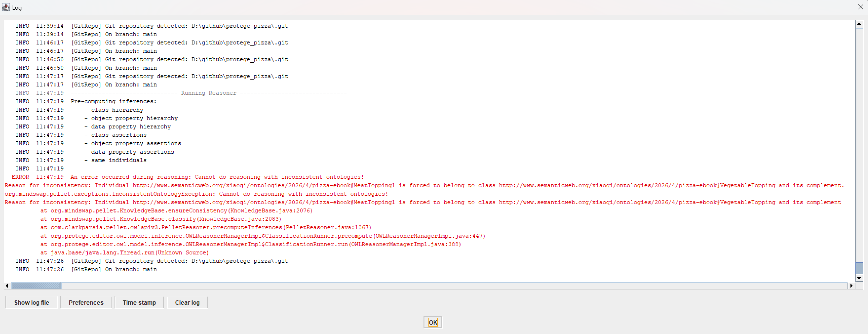Click InconsistentOntologyException exception line
This screenshot has height=334, width=868.
[196, 194]
